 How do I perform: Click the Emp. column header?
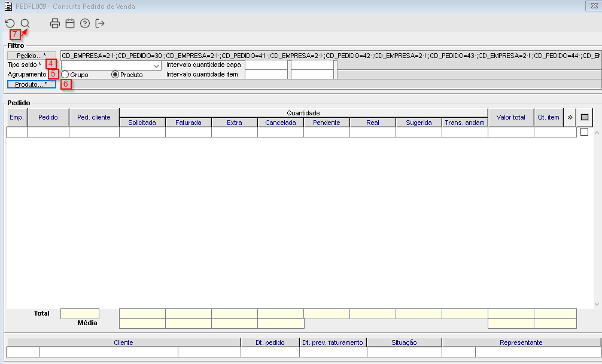click(17, 117)
